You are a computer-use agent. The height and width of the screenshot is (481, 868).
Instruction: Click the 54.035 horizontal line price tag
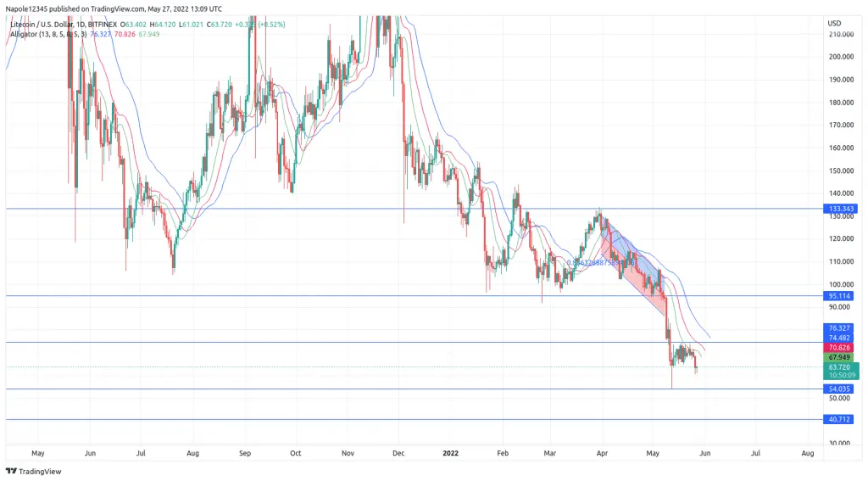(x=839, y=389)
